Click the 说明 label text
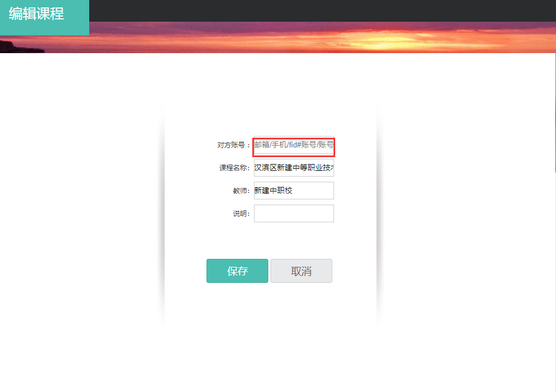This screenshot has width=556, height=392. (241, 214)
